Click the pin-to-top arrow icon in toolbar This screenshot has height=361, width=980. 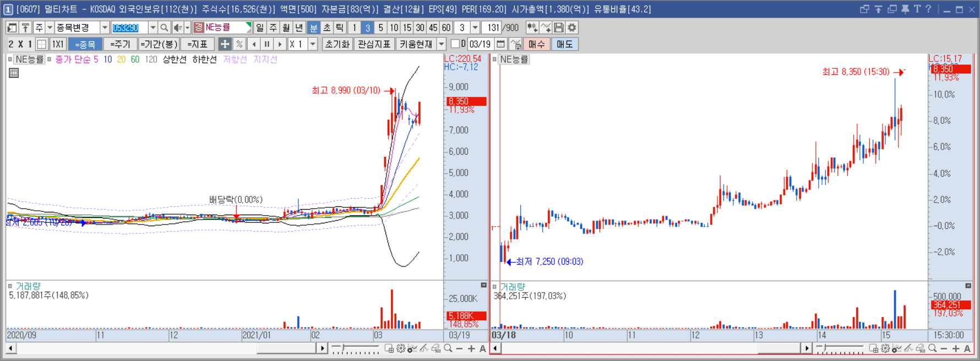[x=25, y=28]
